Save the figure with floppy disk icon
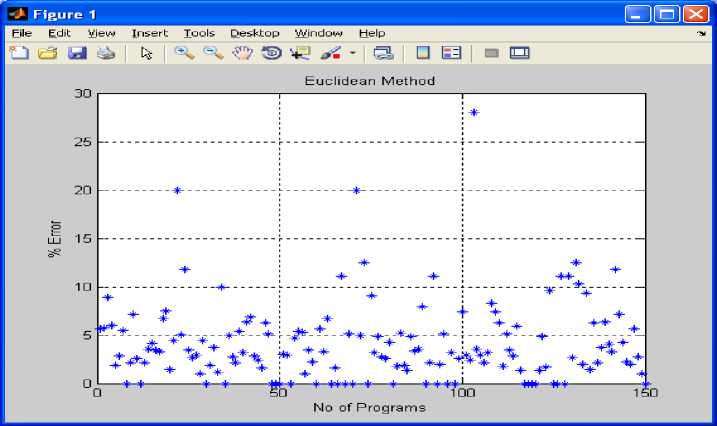This screenshot has width=717, height=426. [x=77, y=53]
